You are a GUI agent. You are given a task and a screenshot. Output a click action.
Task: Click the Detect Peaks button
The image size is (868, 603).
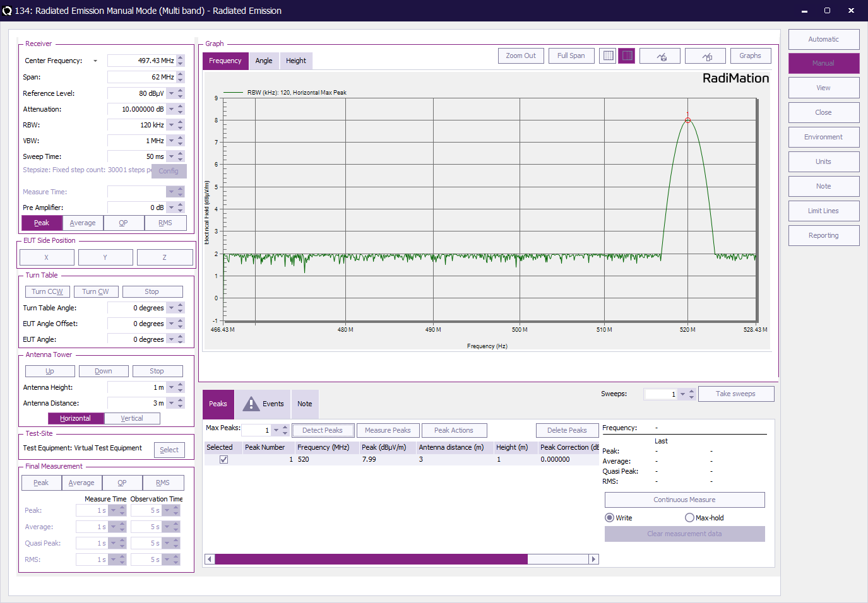point(323,430)
